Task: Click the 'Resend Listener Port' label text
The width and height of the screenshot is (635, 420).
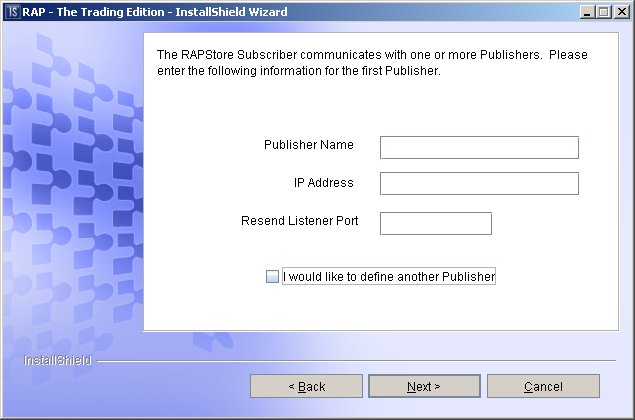Action: coord(299,221)
